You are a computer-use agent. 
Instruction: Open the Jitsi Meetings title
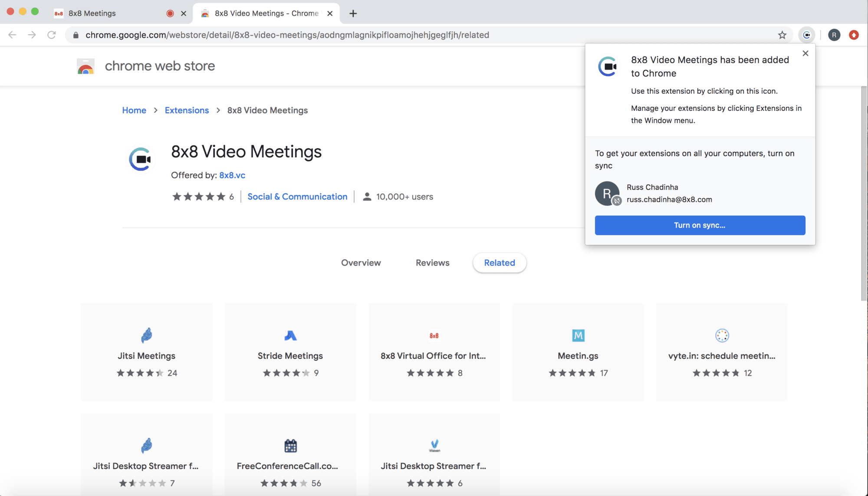[146, 356]
